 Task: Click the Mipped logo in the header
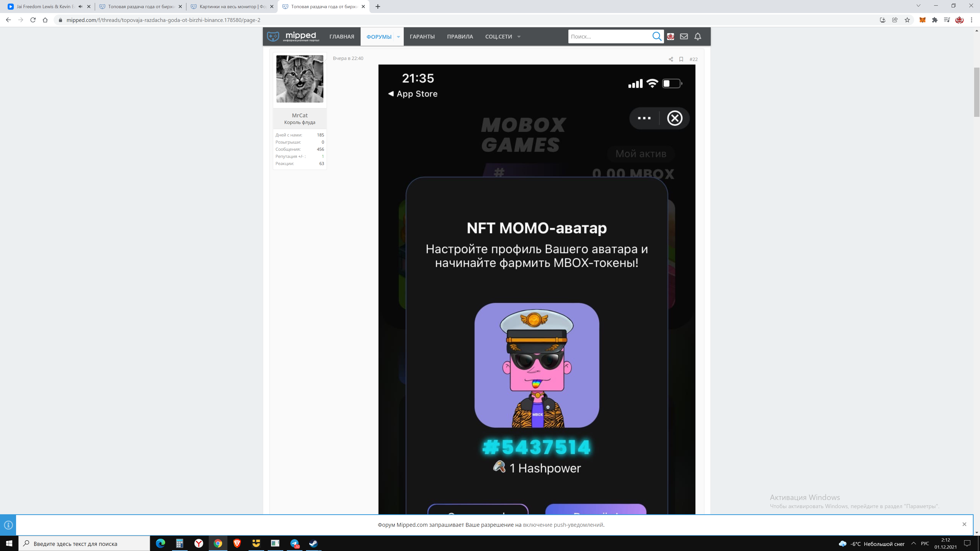pos(293,36)
